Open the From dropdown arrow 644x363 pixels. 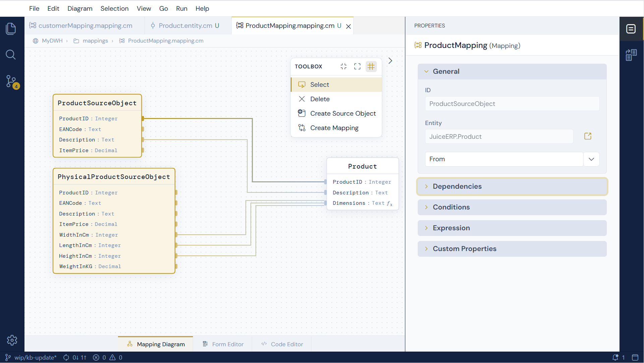point(591,159)
